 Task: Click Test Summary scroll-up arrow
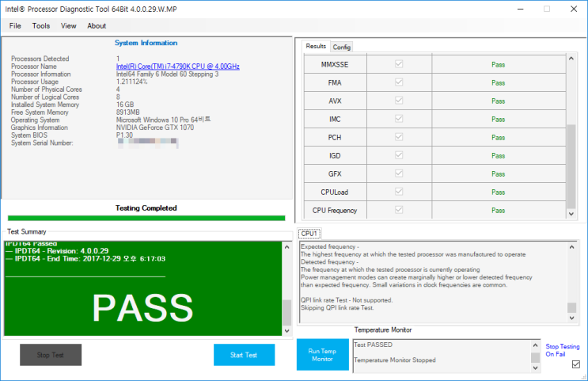click(286, 247)
